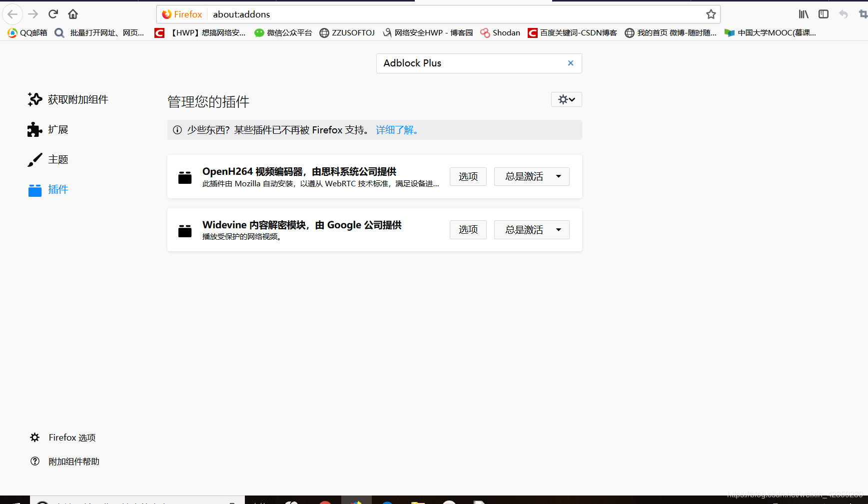Expand 总是激活 dropdown for Widevine
This screenshot has width=868, height=504.
point(532,230)
